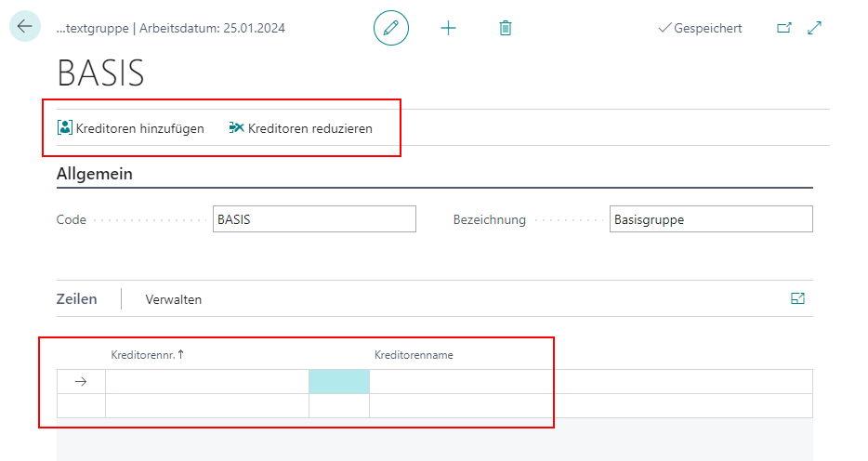This screenshot has height=461, width=868.
Task: Collapse the Zeilen section heading
Action: point(77,299)
